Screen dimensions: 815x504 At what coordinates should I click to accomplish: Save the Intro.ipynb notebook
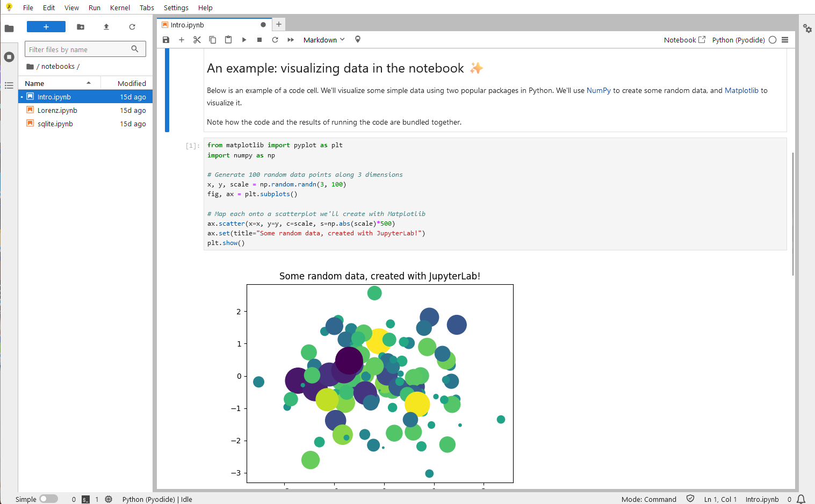166,39
